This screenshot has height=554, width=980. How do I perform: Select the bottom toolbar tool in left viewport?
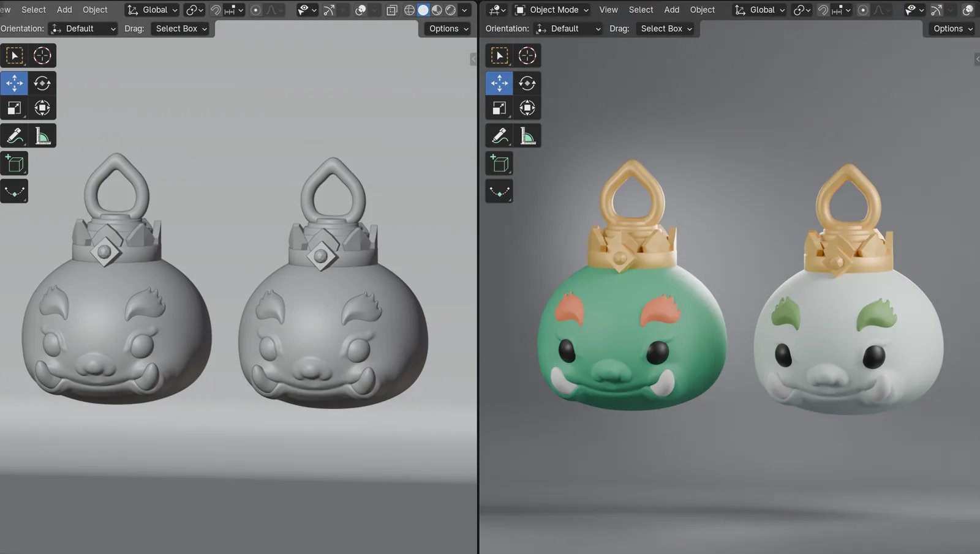coord(14,191)
